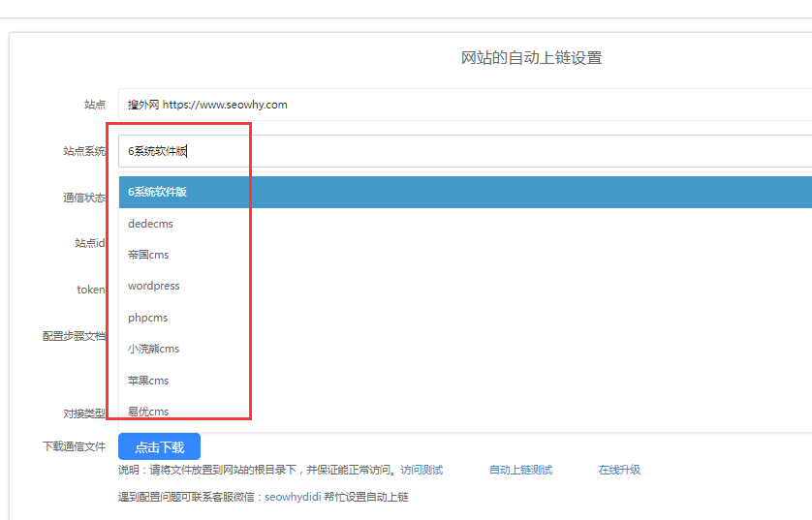Choose phpcms from the options
The height and width of the screenshot is (520, 812).
tap(148, 318)
